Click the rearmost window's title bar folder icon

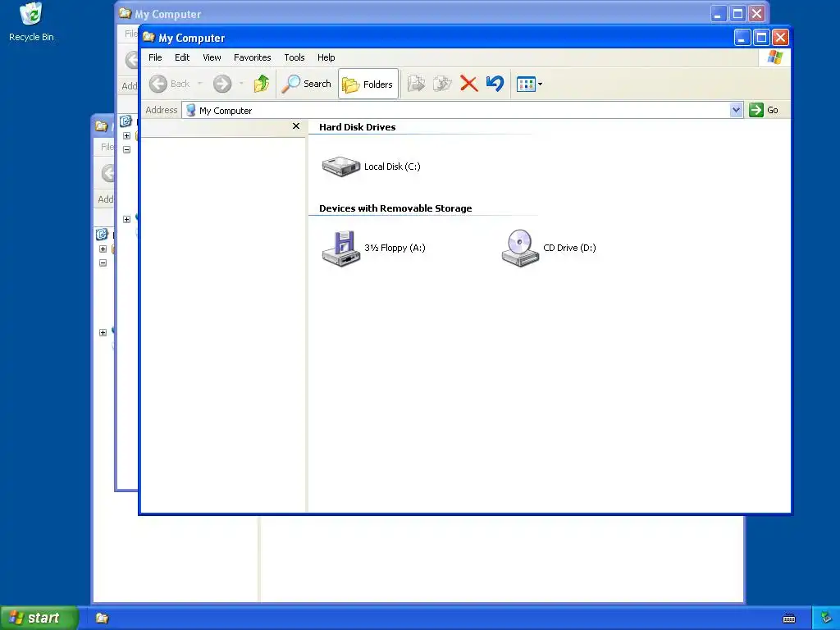point(101,126)
